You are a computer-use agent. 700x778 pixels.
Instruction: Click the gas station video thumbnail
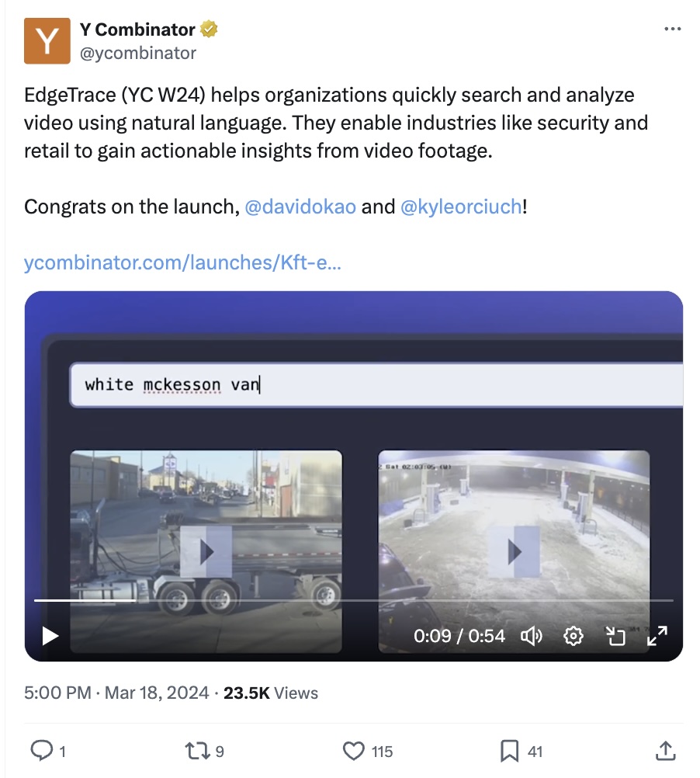pyautogui.click(x=514, y=551)
